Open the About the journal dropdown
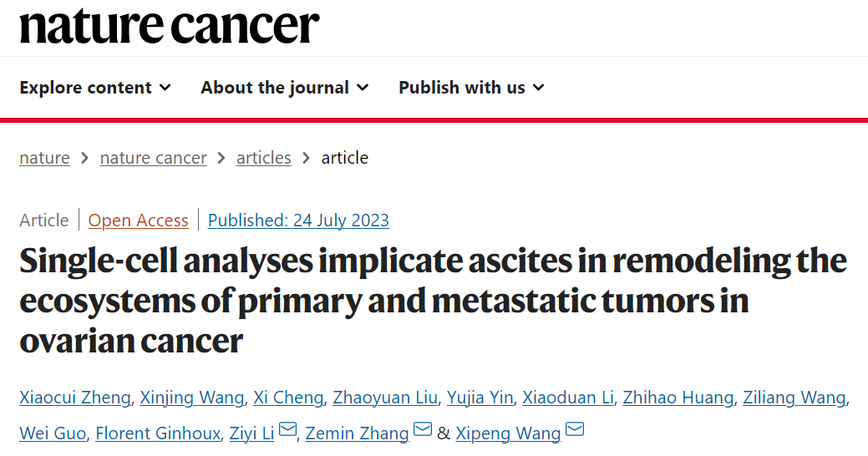Viewport: 868px width, 456px height. coord(284,88)
